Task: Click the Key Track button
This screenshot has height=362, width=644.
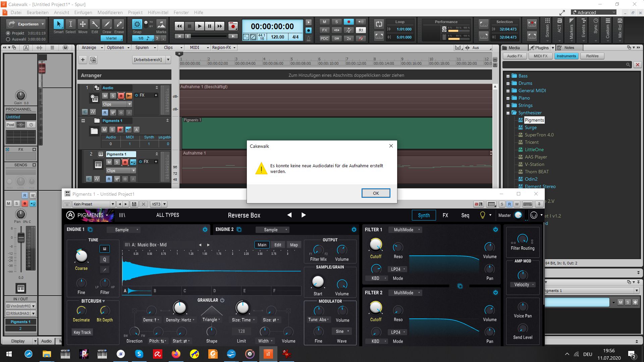Action: coord(82,332)
